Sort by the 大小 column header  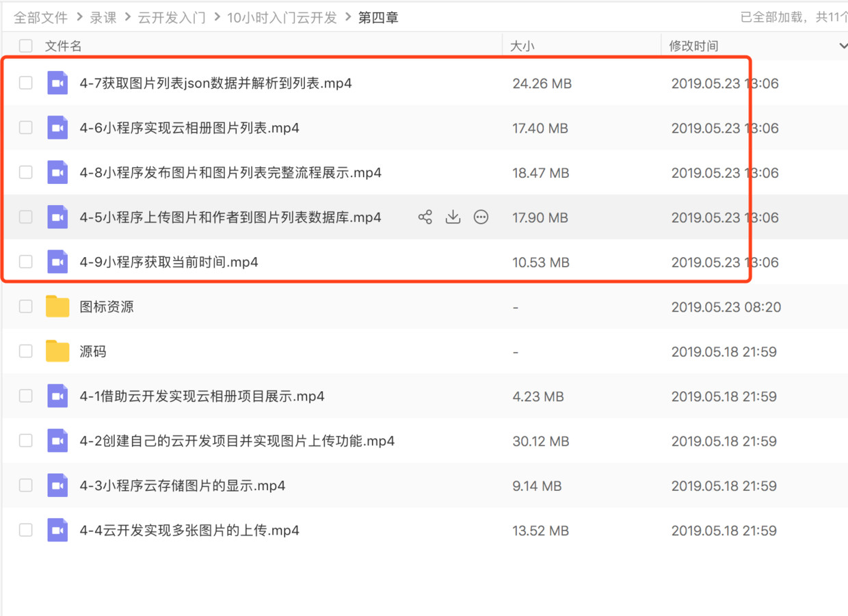(522, 46)
